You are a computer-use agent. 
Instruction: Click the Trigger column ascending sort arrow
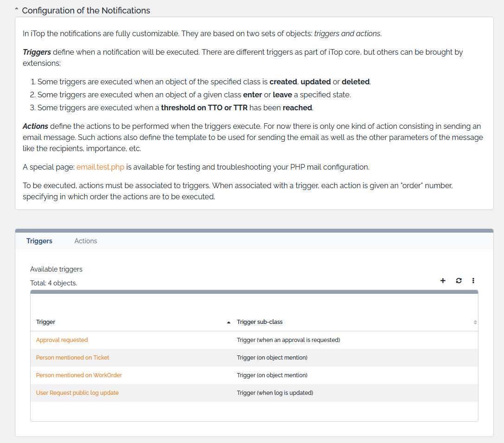tap(229, 323)
